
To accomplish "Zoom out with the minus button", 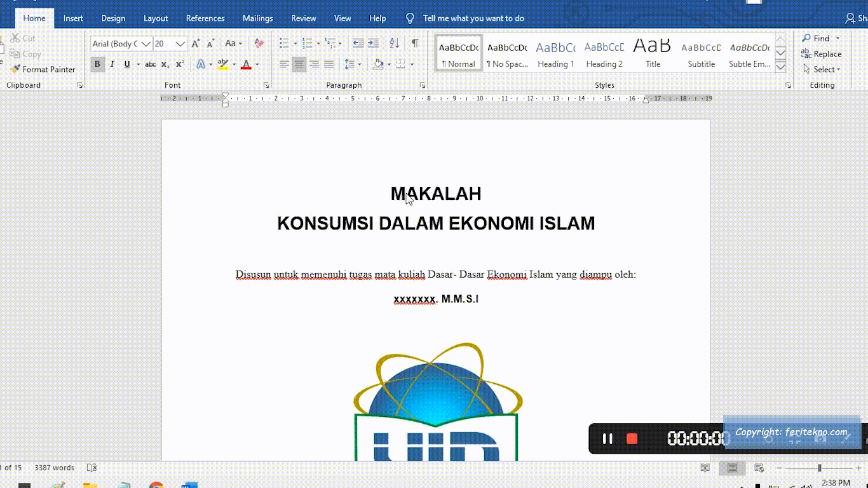I will coord(780,468).
